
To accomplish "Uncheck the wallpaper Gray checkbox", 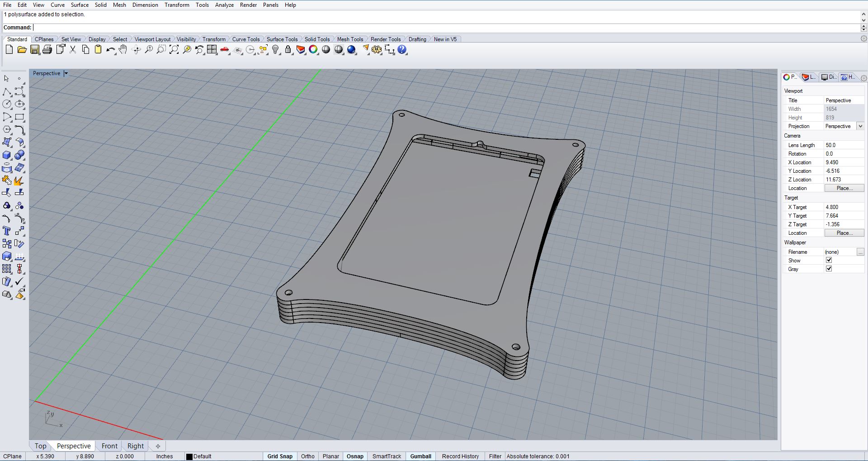I will [x=829, y=269].
